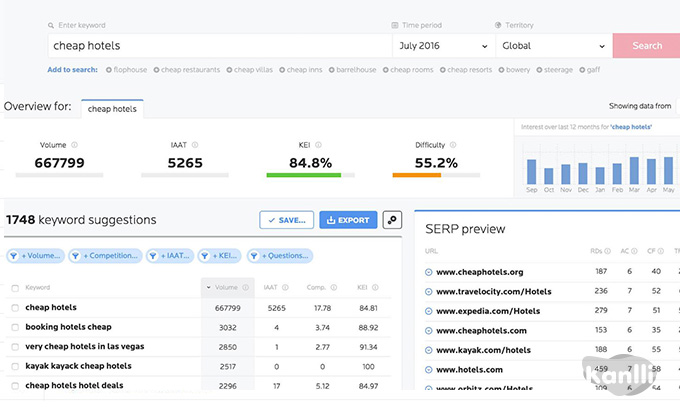Image resolution: width=680 pixels, height=410 pixels.
Task: Click the Volume column info icon
Action: click(245, 287)
